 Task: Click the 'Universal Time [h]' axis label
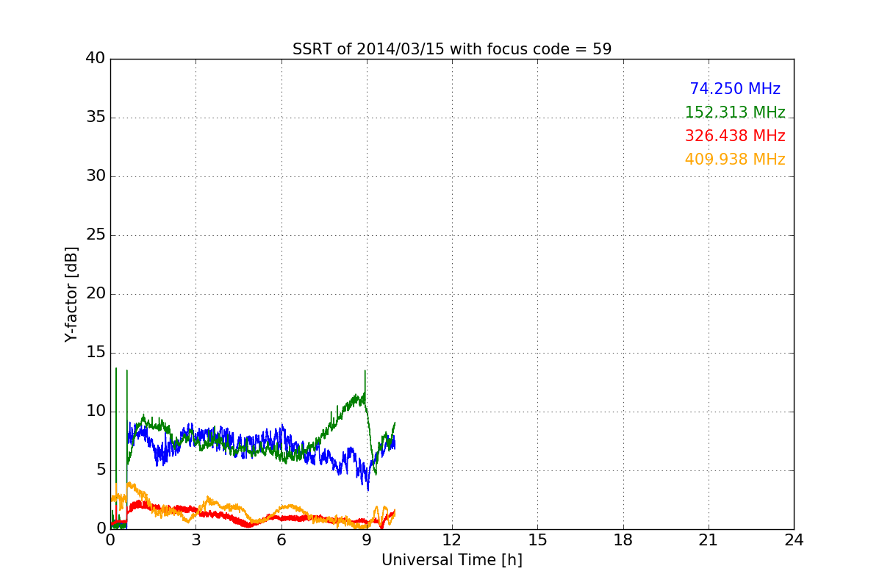(452, 560)
